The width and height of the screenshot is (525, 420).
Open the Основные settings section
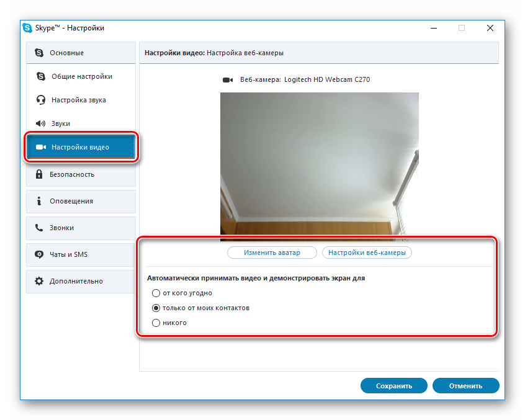[81, 53]
